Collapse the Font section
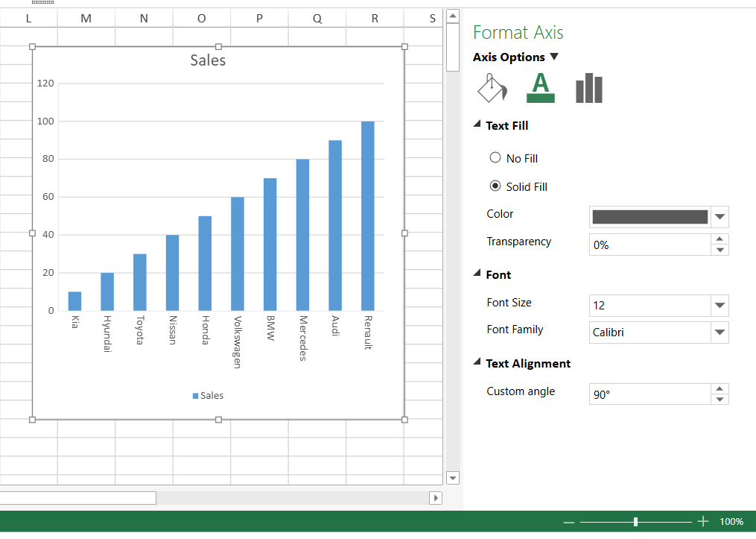Viewport: 756px width, 539px height. pyautogui.click(x=477, y=273)
